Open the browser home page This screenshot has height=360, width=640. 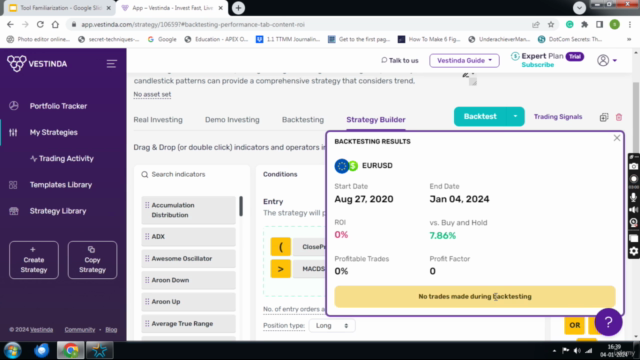(x=55, y=24)
